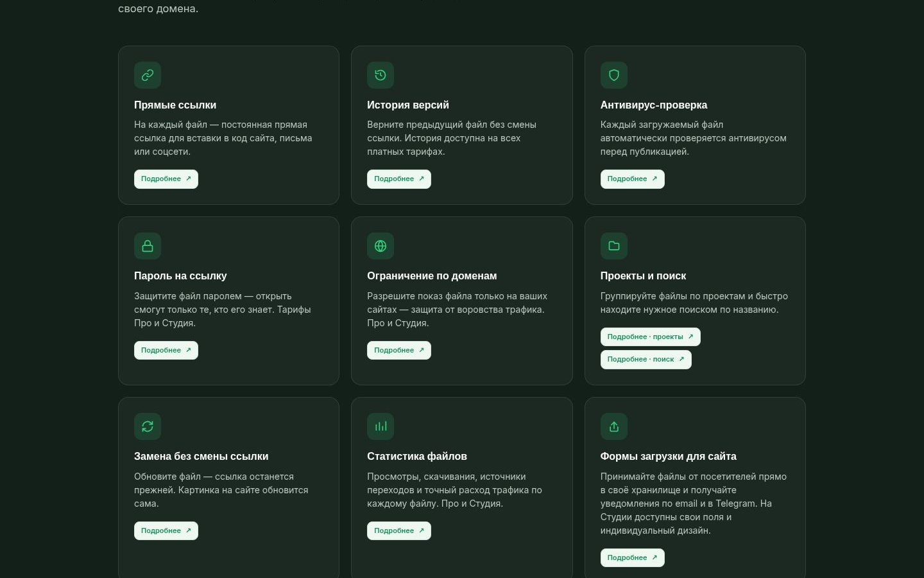
Task: Open Подробнее under История версий
Action: tap(399, 179)
